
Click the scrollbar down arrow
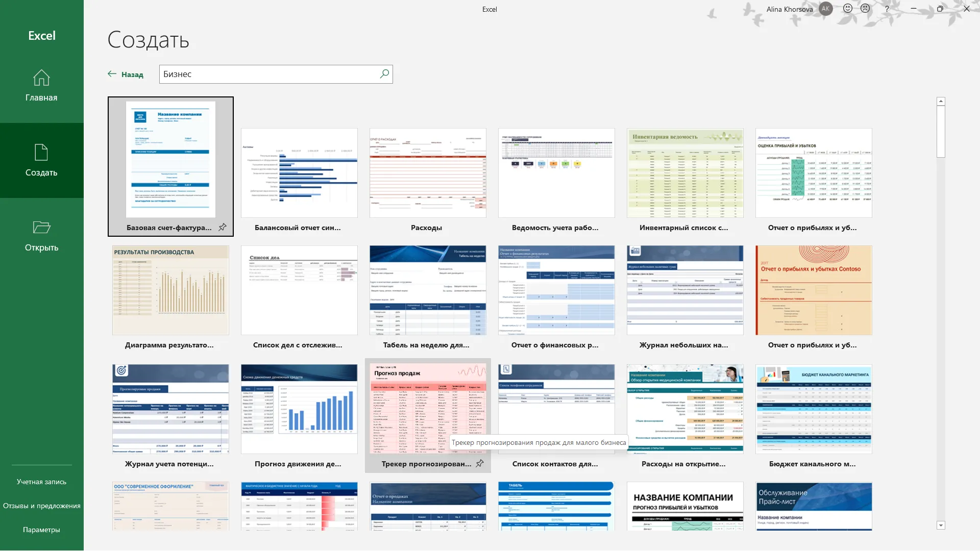(941, 525)
